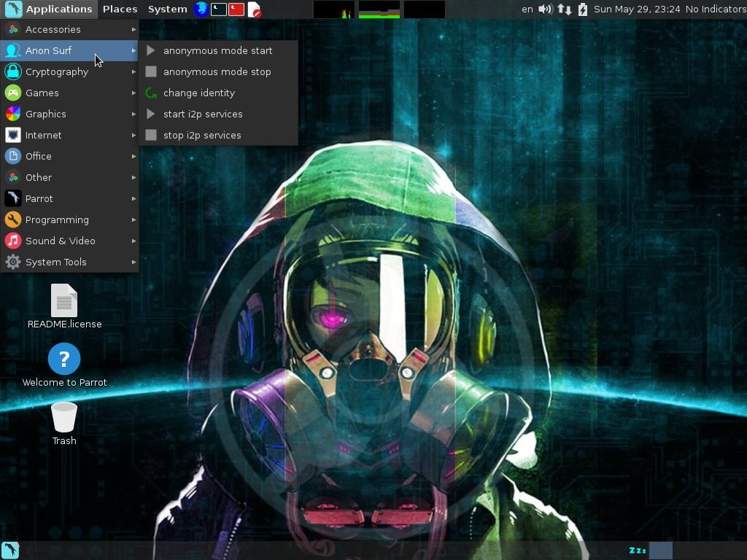
Task: Open the Welcome to Parrot desktop shortcut
Action: (64, 365)
